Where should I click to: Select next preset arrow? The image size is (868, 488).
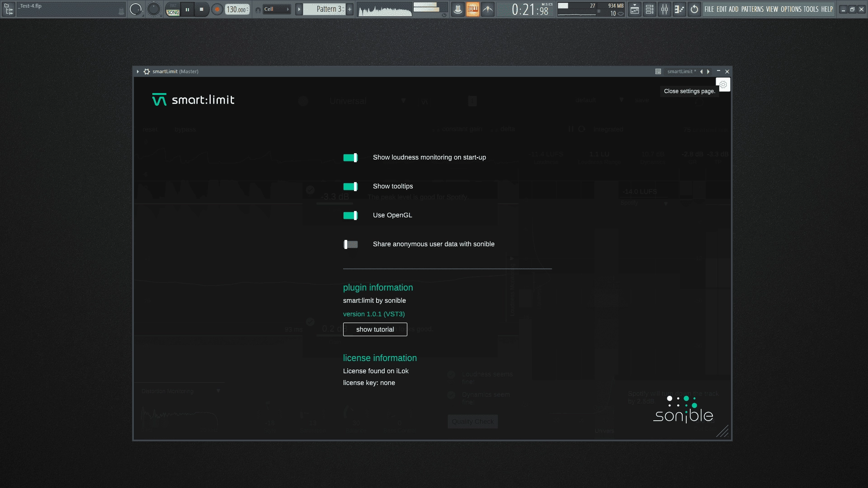click(x=708, y=71)
